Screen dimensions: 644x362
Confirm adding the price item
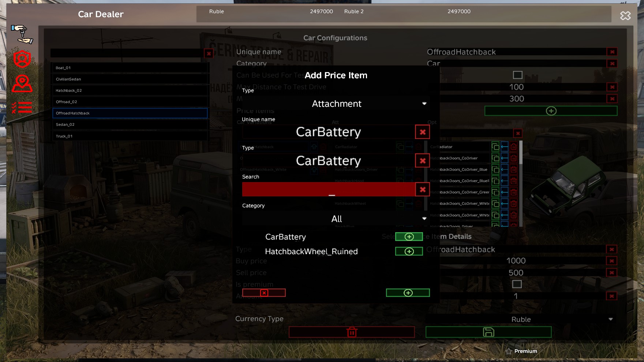(x=408, y=293)
